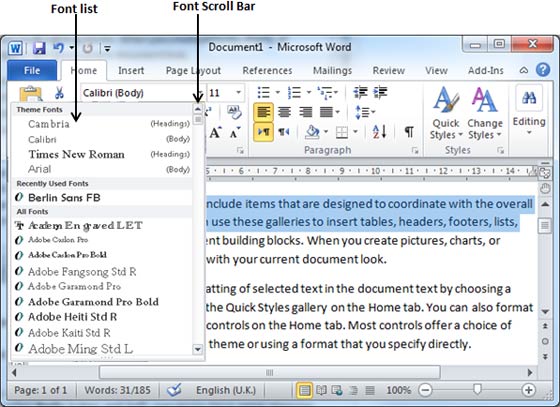Image resolution: width=560 pixels, height=407 pixels.
Task: Click the Shrink Font icon
Action: pos(235,133)
